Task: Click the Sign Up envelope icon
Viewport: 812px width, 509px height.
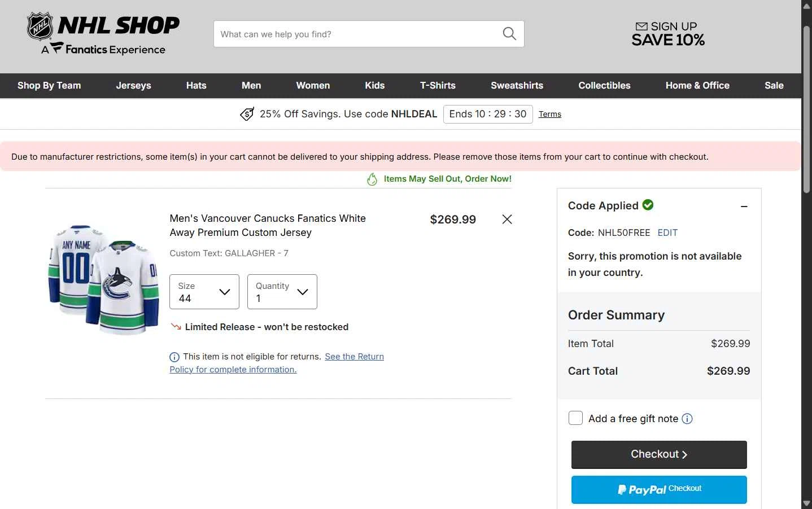Action: (x=641, y=27)
